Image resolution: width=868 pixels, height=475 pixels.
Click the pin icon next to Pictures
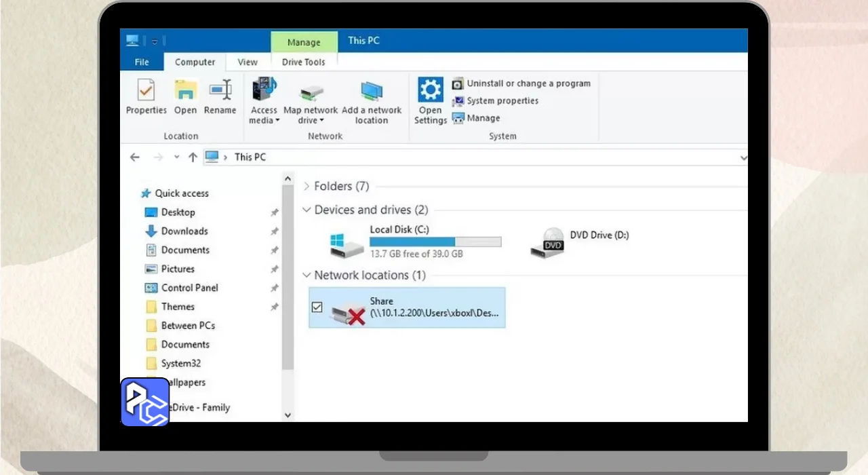[x=274, y=269]
